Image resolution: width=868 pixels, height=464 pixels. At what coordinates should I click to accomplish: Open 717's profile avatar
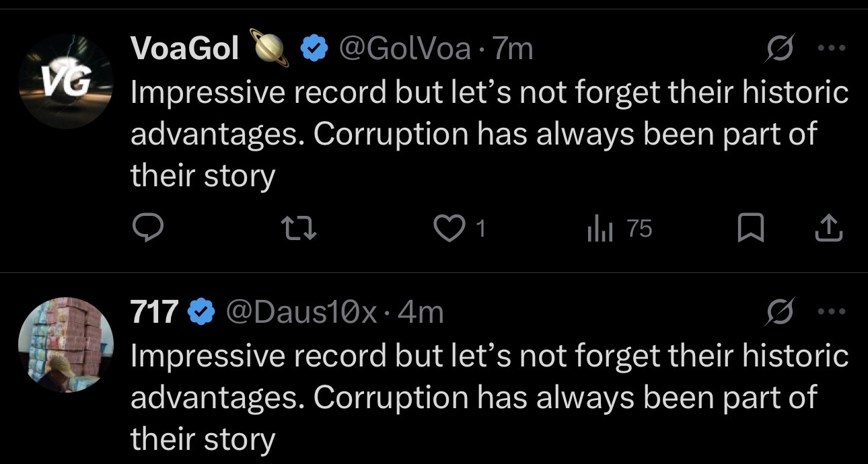point(65,344)
